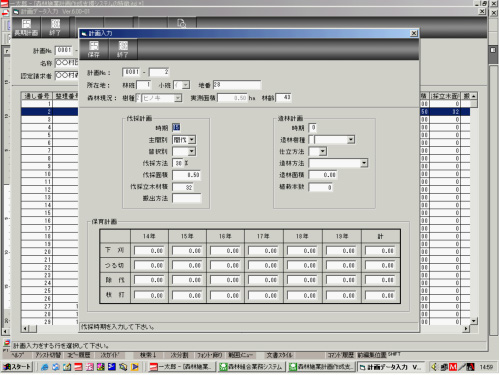Viewport: 500px width, 375px height.
Task: Click the 造林計画 時期 field showing 0
Action: click(x=313, y=127)
